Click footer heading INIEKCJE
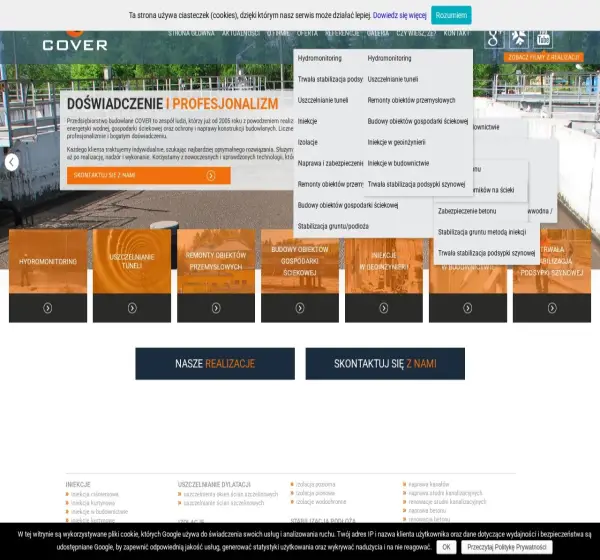600x560 pixels. (x=78, y=485)
